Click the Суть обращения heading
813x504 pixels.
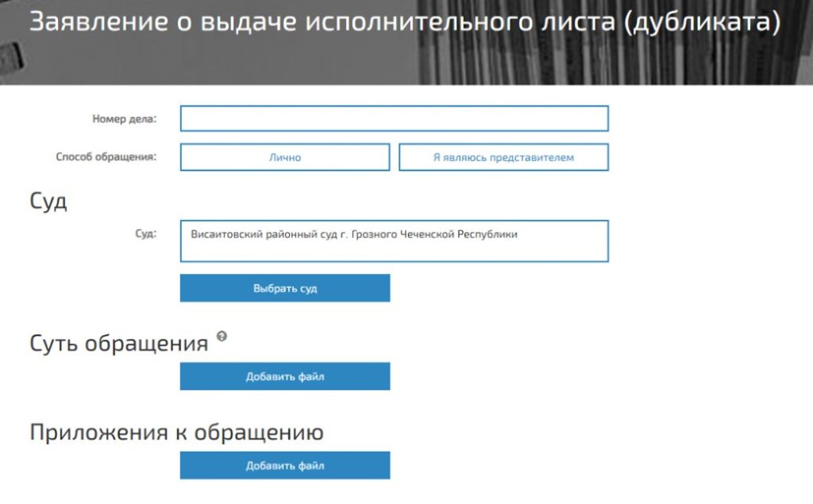(x=119, y=343)
